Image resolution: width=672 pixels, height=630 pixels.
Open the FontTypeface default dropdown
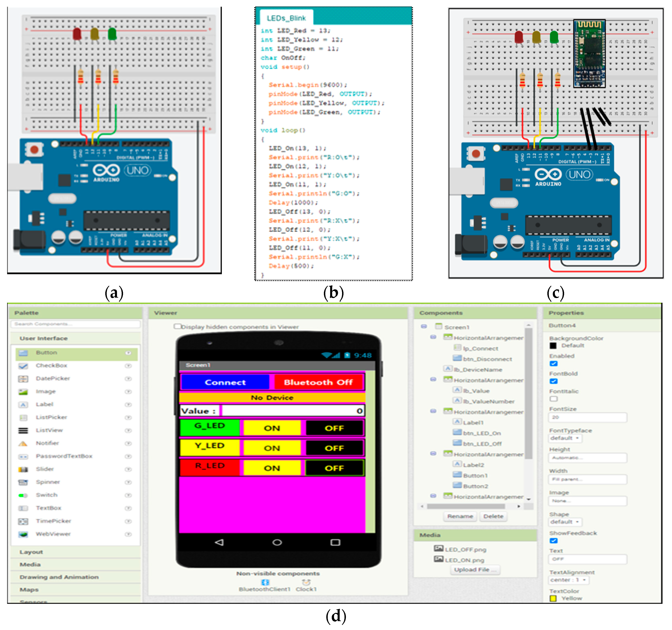coord(565,438)
